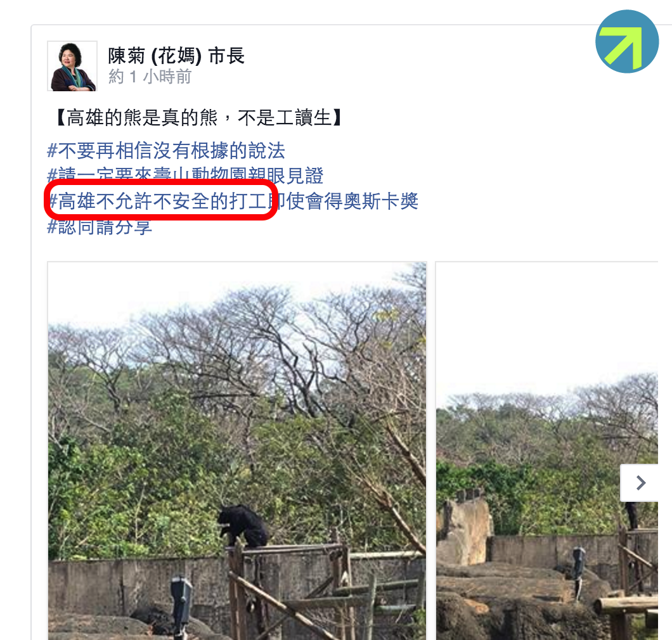
Task: Open 陳菊 (花媽) 市長 profile name
Action: click(176, 56)
